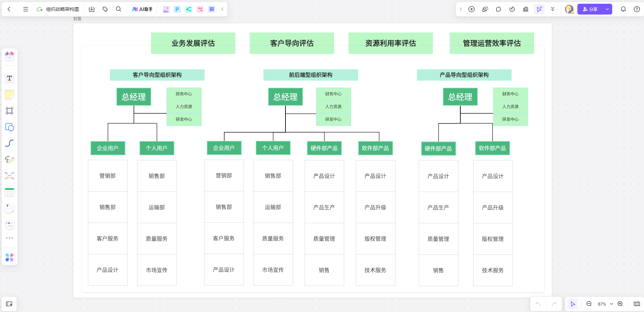Select the freehand pen tool
This screenshot has height=312, width=644.
coord(9,160)
